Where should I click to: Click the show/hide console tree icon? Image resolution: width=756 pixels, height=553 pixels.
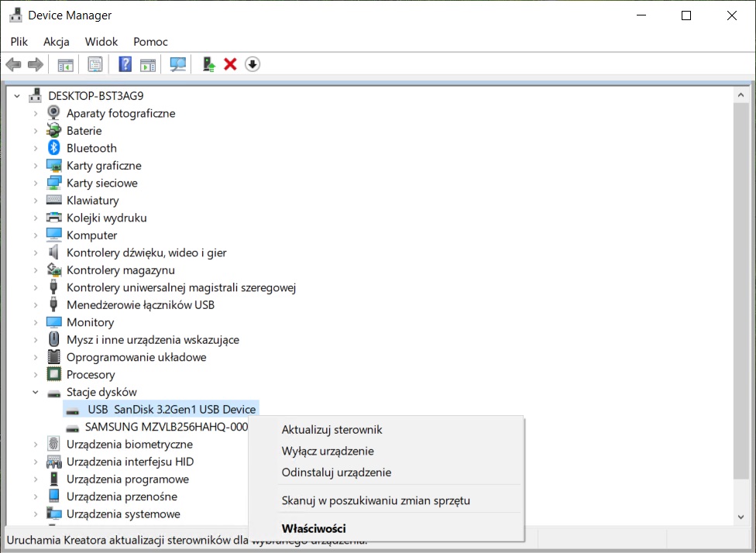point(65,64)
